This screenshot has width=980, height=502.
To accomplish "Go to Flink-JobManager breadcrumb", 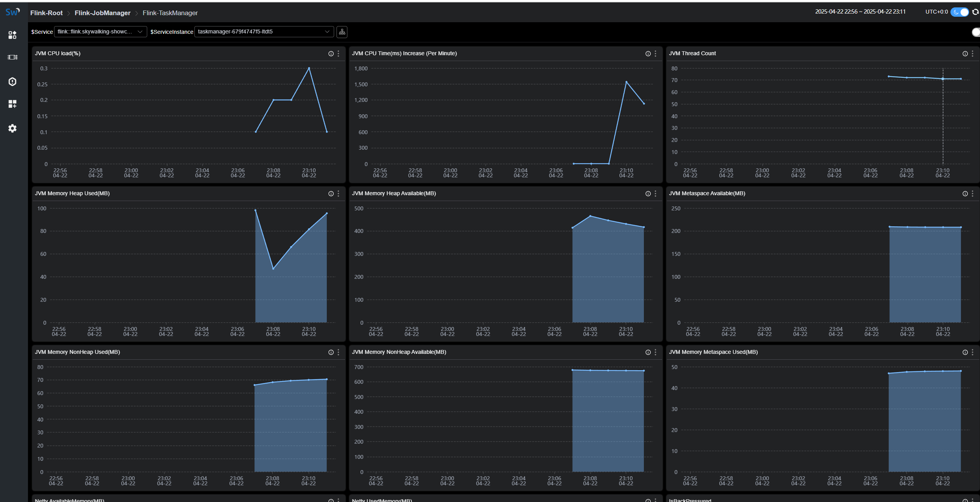I will coord(103,13).
